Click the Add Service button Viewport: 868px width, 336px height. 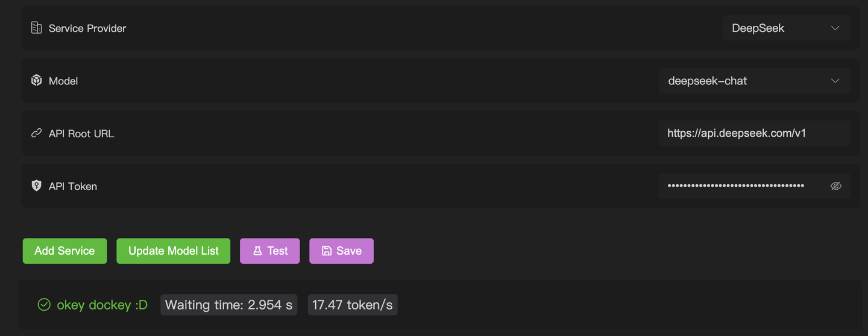[64, 251]
